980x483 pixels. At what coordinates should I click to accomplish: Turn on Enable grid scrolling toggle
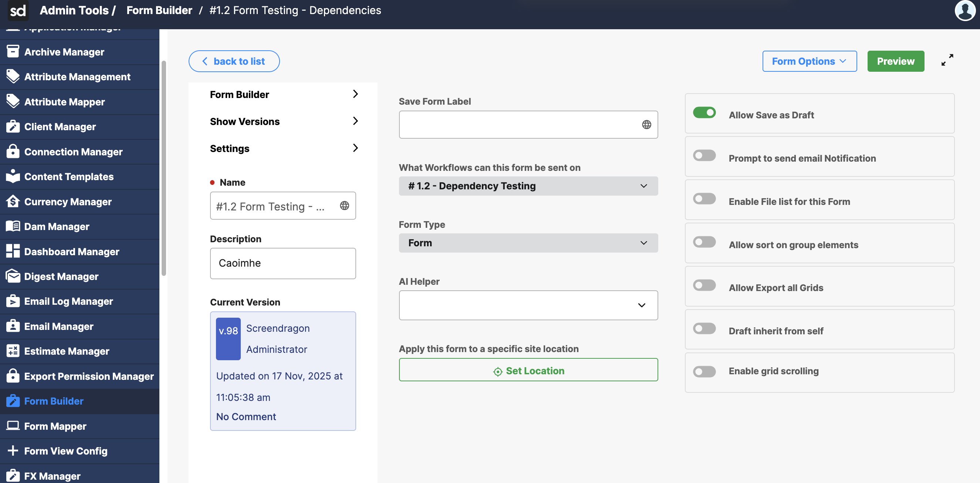(704, 371)
